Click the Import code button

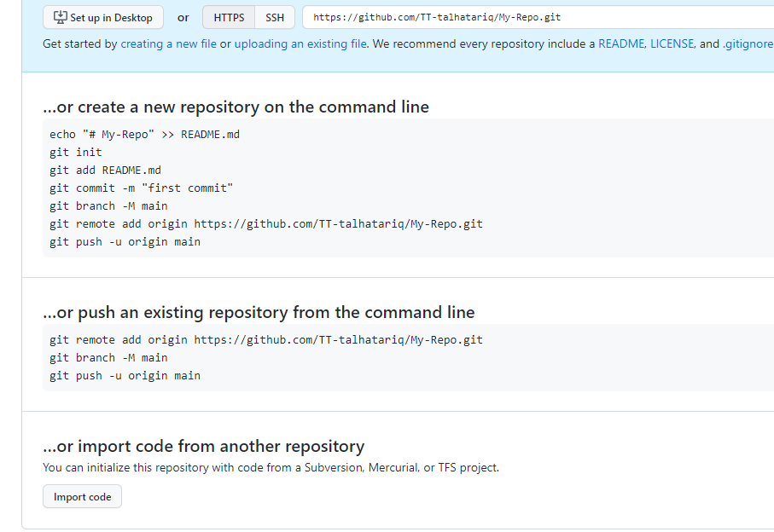83,496
